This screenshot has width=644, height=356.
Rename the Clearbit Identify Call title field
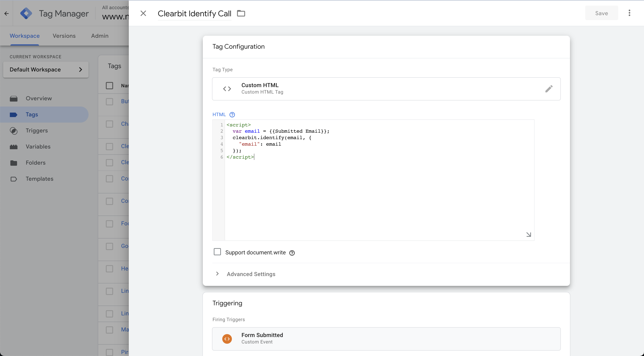coord(195,13)
